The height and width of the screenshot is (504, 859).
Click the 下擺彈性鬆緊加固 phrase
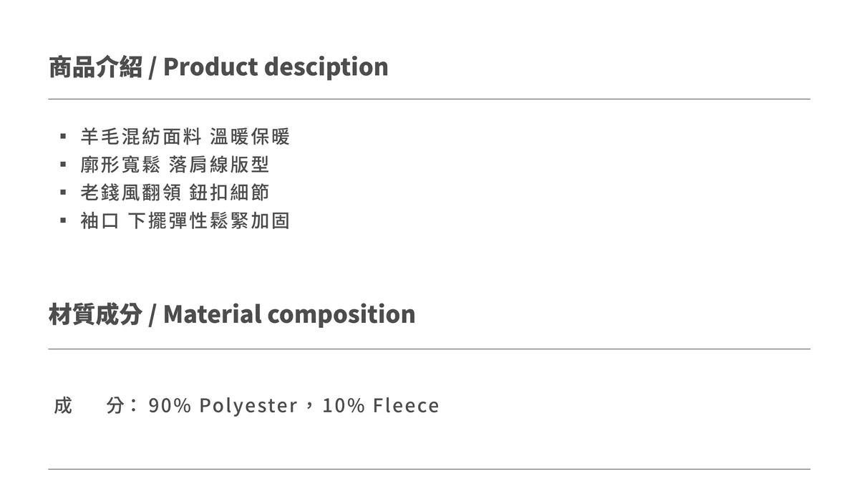tap(208, 220)
